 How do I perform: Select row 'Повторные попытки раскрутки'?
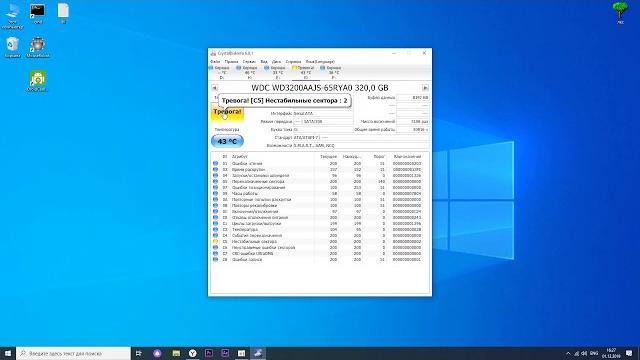tap(317, 200)
